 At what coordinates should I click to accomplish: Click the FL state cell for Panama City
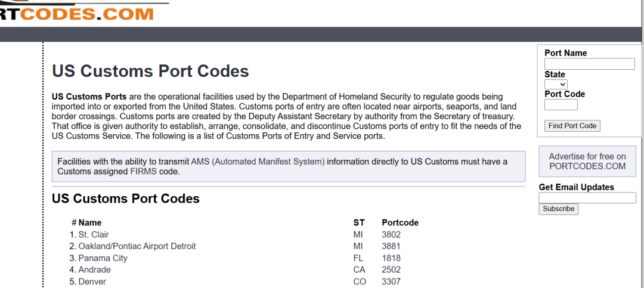359,258
